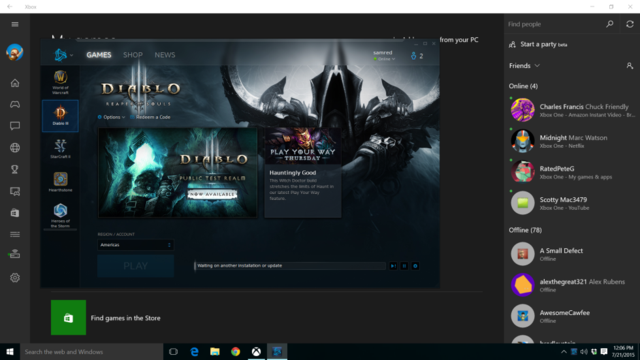Click the download progress bar
Viewport: 640px width, 360px height.
tap(290, 266)
